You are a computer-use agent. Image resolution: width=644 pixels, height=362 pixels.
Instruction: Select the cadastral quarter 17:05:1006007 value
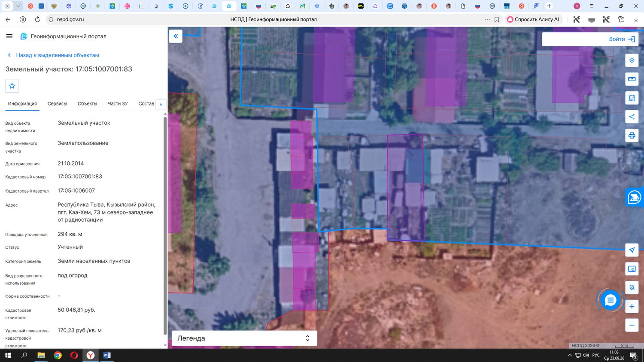(x=76, y=190)
